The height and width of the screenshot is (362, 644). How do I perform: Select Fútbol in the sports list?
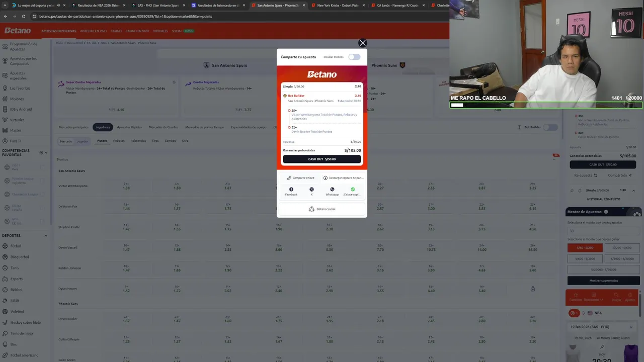click(16, 246)
